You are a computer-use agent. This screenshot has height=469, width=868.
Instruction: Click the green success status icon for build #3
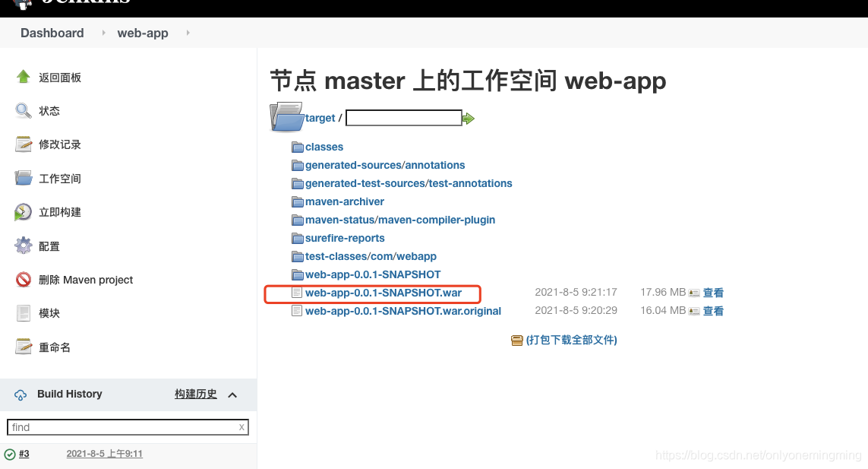[x=10, y=455]
